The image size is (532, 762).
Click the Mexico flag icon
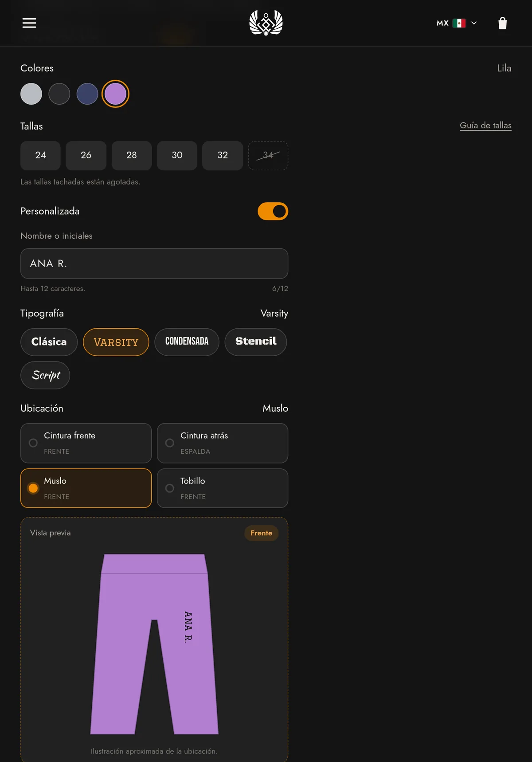pos(459,23)
